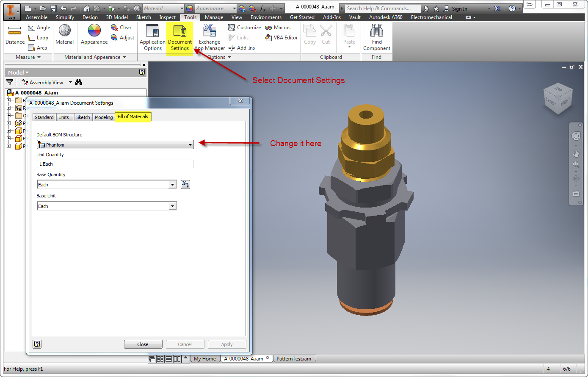Activate the Pan tool on navigation bar
This screenshot has width=588, height=377.
click(x=576, y=154)
